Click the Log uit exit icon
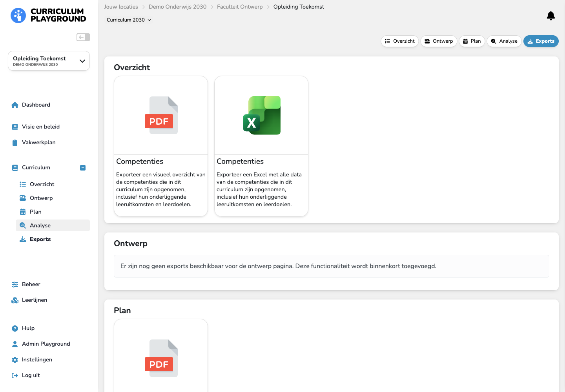 (x=15, y=376)
